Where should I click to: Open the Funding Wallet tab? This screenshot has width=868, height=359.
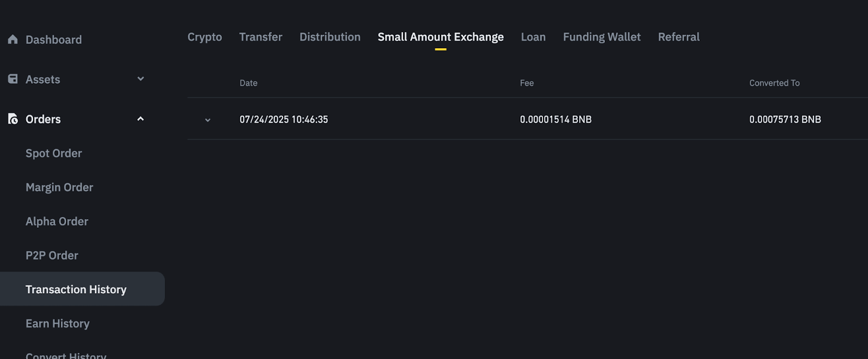(602, 37)
